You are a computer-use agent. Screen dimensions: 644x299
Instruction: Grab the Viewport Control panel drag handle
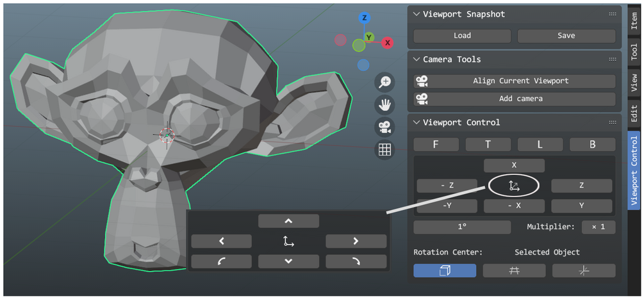click(x=613, y=122)
